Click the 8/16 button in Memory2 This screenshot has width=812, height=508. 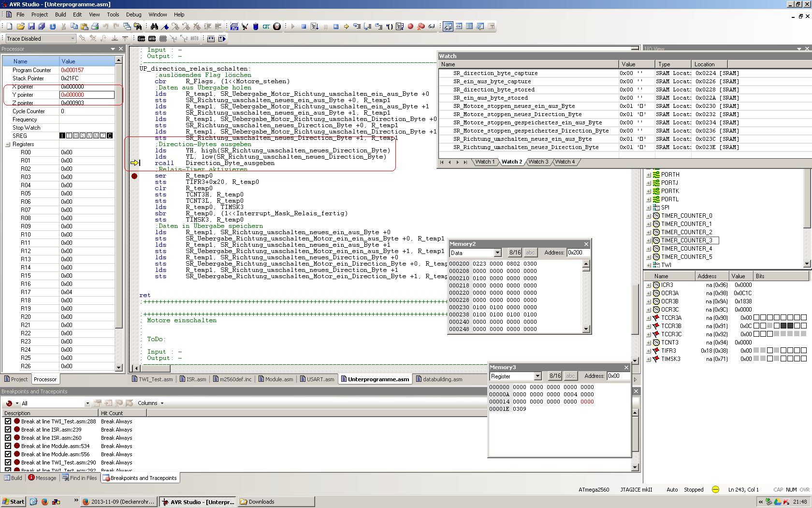[515, 253]
